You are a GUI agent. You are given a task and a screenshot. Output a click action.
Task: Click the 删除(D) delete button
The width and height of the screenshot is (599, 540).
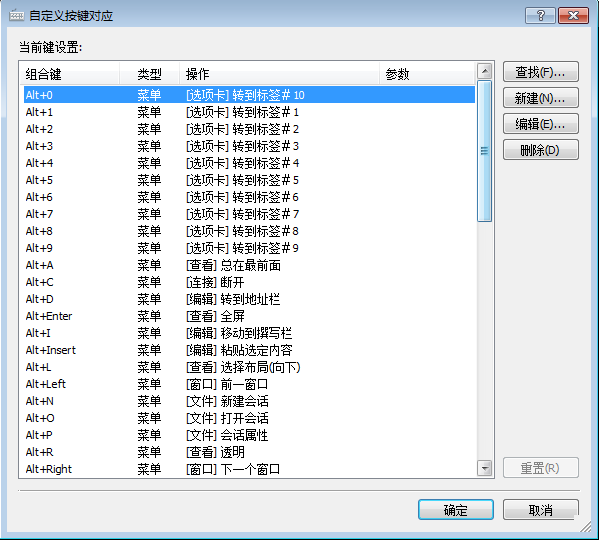coord(541,150)
